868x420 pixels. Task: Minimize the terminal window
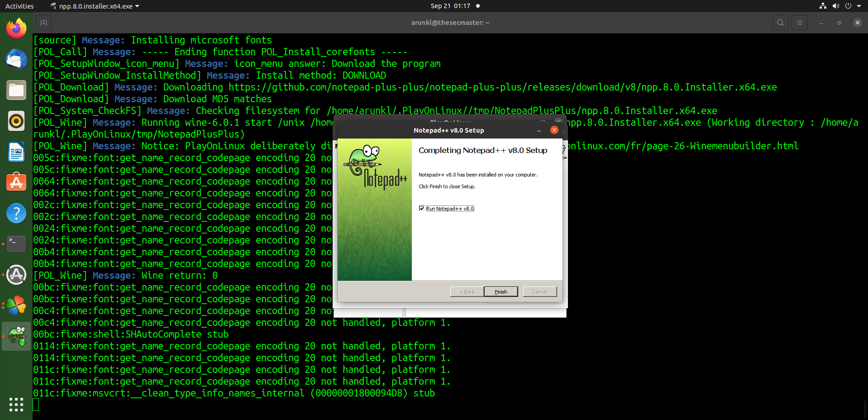coord(821,23)
